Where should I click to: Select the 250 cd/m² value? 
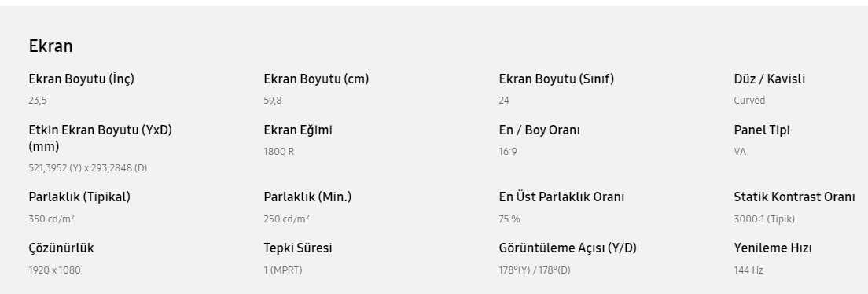tap(287, 219)
